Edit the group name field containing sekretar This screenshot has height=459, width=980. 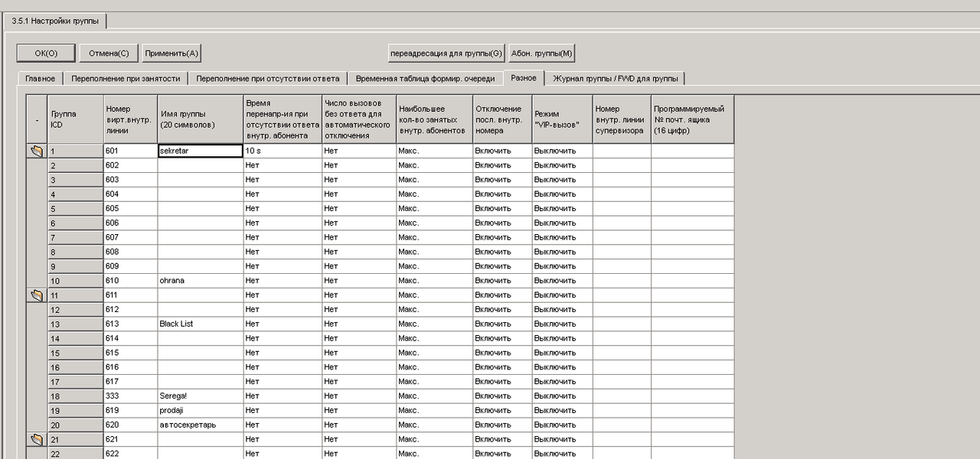(x=201, y=151)
